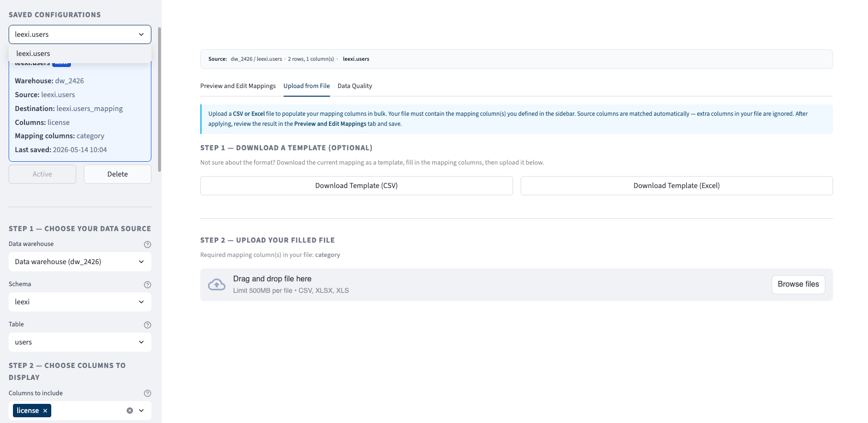The image size is (868, 423).
Task: Clear all selected columns in multiselect
Action: (130, 411)
